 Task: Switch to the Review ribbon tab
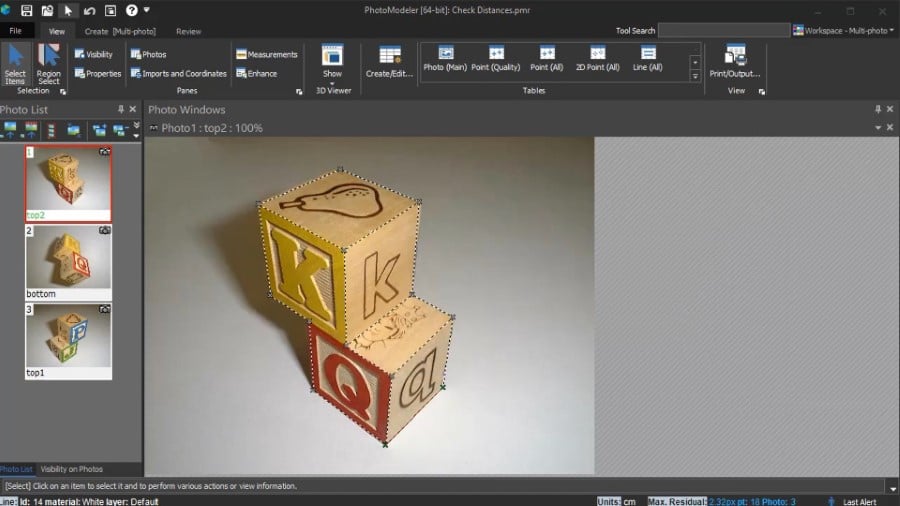pos(188,31)
